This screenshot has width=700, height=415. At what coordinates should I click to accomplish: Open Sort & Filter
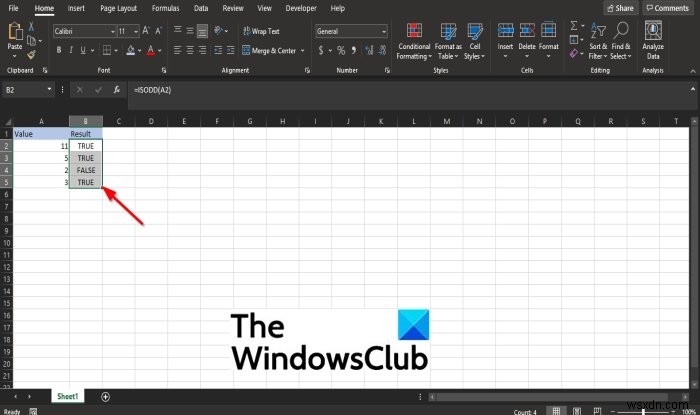click(x=598, y=41)
